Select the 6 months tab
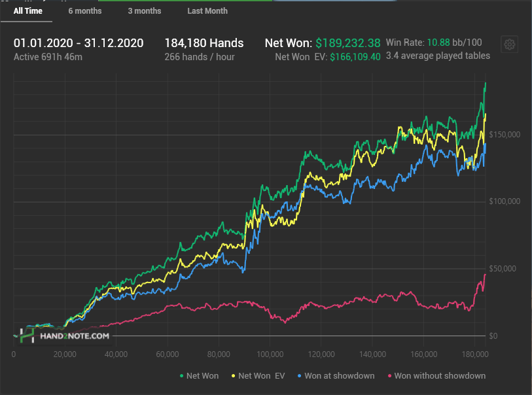The image size is (532, 395). (x=85, y=11)
